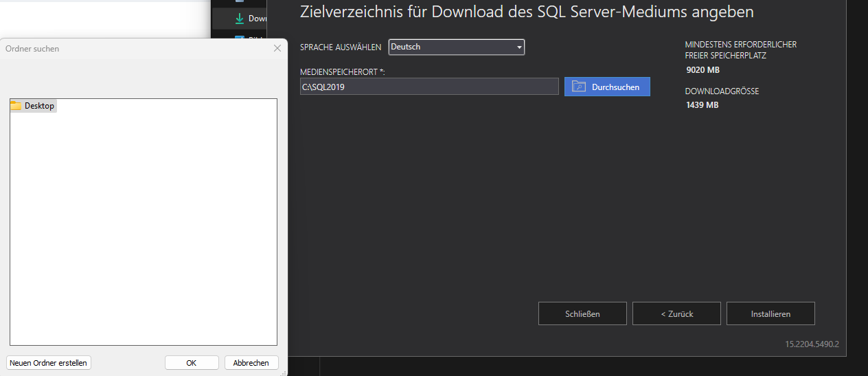This screenshot has height=376, width=868.
Task: Click the Installieren button
Action: (x=770, y=313)
